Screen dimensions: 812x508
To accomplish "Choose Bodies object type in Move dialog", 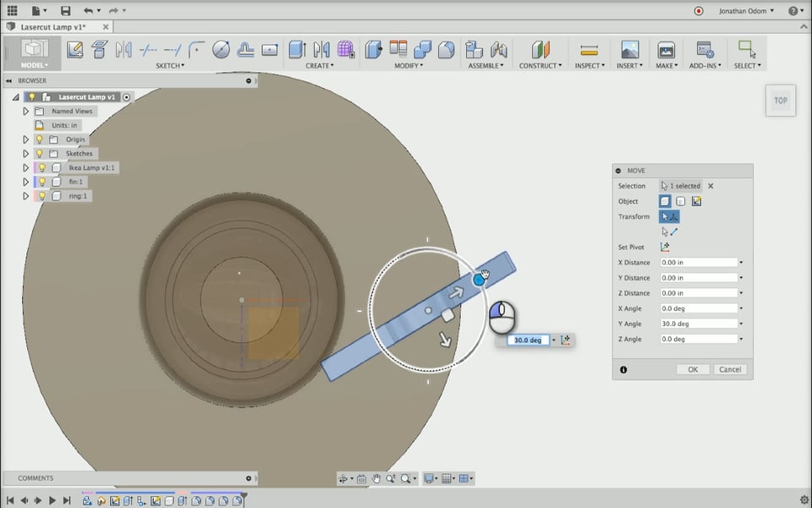I will [680, 202].
